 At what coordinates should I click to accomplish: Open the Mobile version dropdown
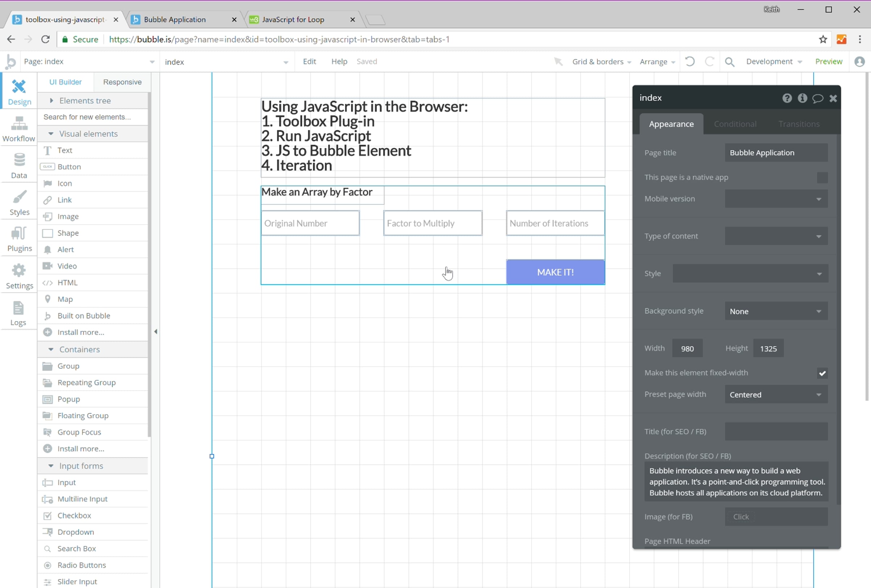pyautogui.click(x=776, y=199)
